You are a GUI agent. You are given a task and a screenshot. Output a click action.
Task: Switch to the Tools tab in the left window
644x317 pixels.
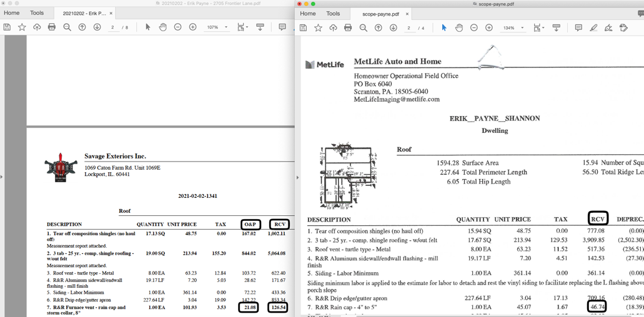[37, 12]
